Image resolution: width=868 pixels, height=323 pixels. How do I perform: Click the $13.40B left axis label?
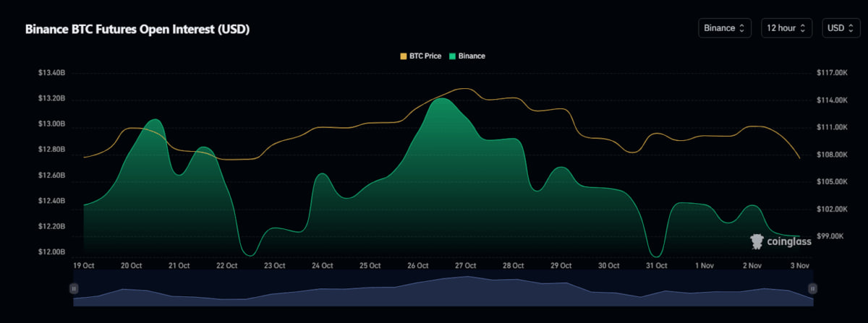click(52, 73)
